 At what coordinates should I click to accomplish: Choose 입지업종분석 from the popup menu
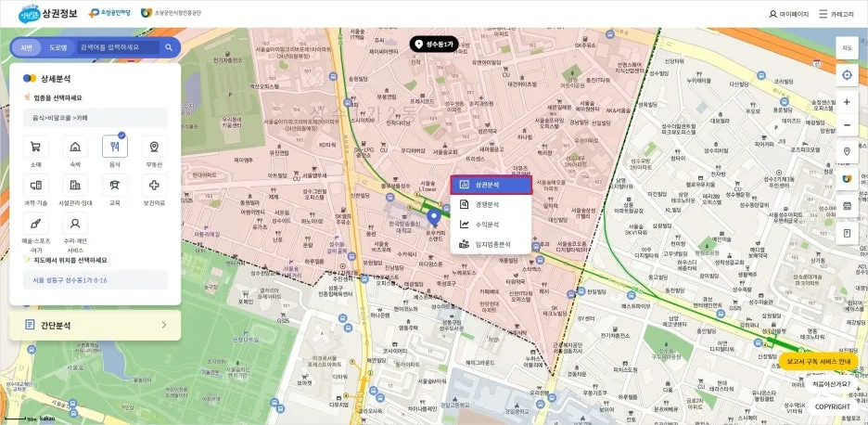coord(491,244)
